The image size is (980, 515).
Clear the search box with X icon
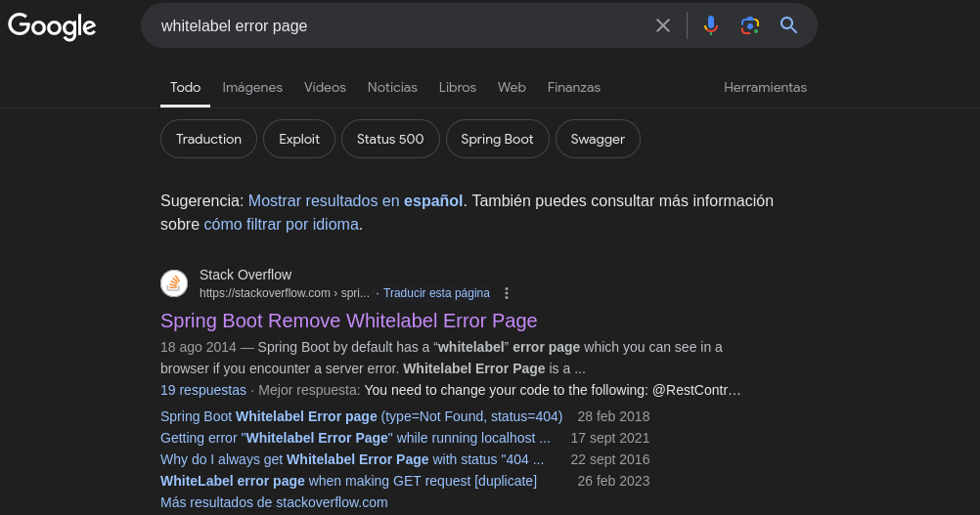662,25
